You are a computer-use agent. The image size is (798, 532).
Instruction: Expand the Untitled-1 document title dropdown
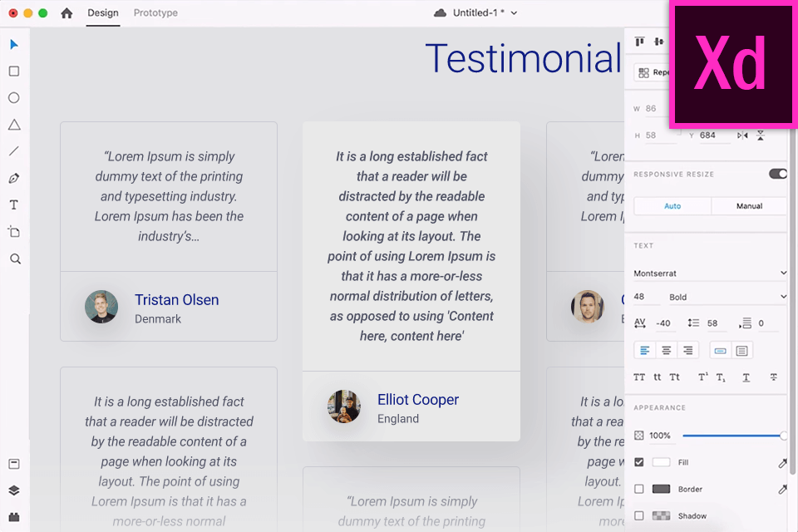(514, 13)
